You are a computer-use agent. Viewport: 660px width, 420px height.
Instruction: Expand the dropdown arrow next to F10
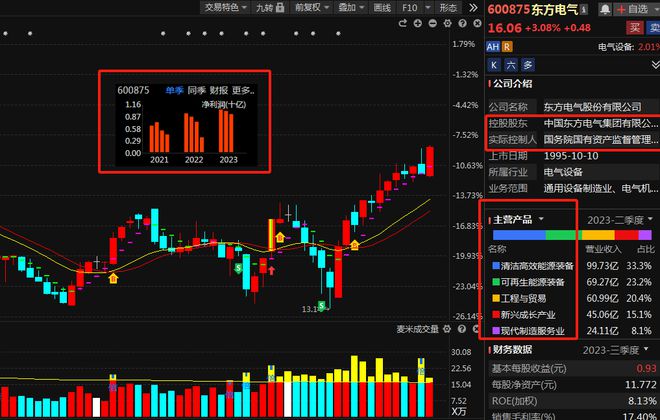click(428, 7)
